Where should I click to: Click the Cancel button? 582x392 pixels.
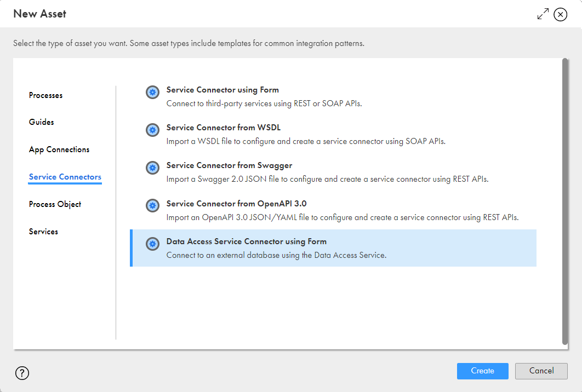click(541, 371)
